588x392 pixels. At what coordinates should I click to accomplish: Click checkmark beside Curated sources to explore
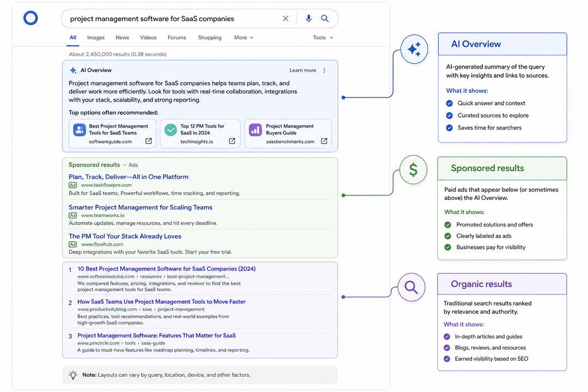point(449,115)
